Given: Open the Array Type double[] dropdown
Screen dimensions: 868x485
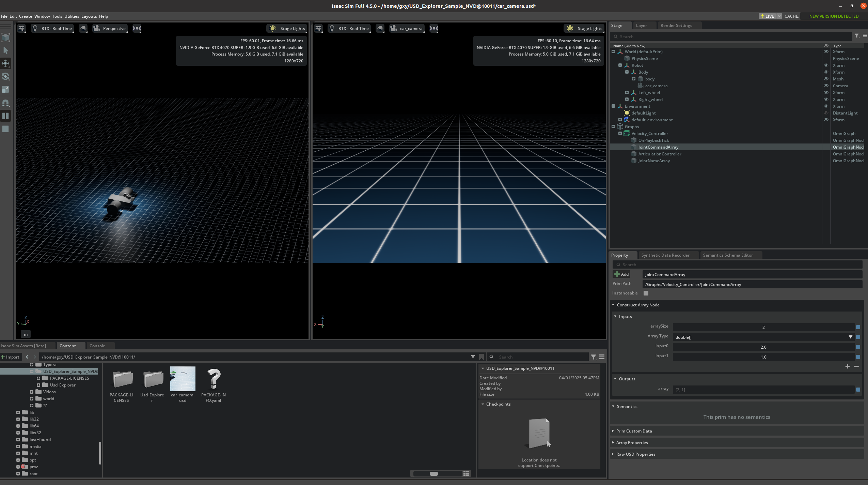Looking at the screenshot, I should tap(763, 337).
